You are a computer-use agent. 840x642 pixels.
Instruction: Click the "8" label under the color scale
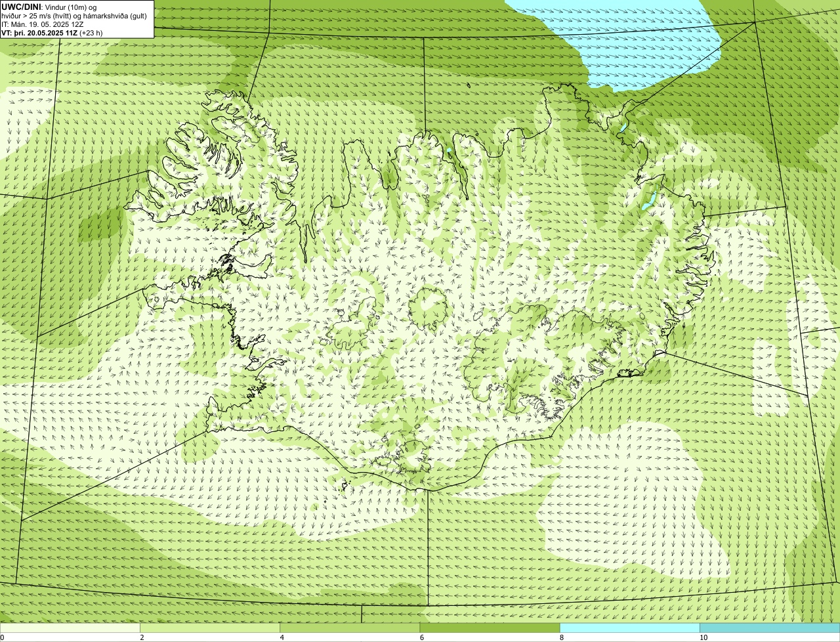click(562, 637)
